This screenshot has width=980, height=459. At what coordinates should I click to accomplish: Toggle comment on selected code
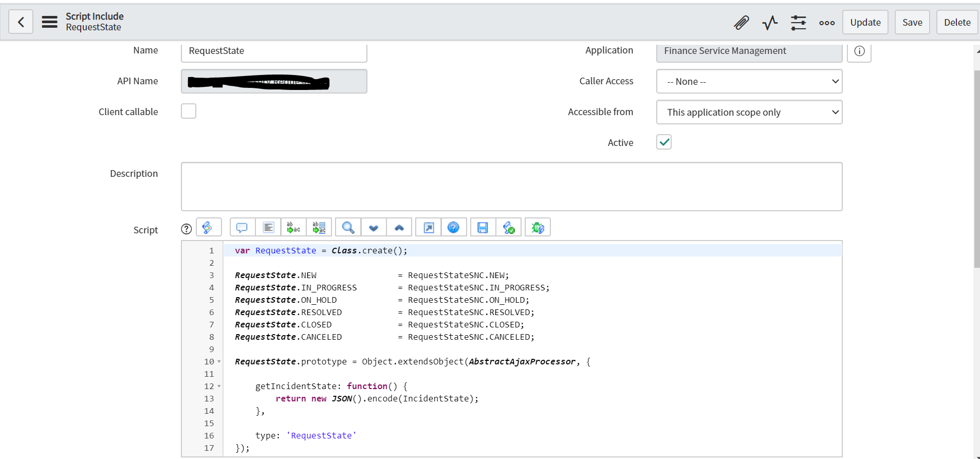(x=242, y=227)
